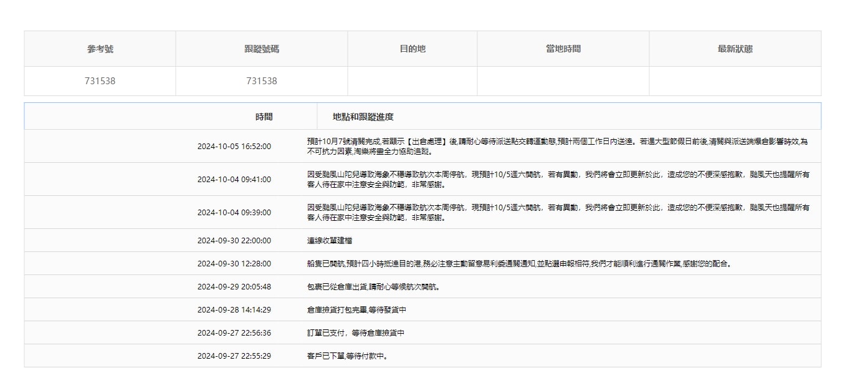Select 731538 under the 參考號 column
Image resolution: width=868 pixels, height=383 pixels.
(x=100, y=81)
